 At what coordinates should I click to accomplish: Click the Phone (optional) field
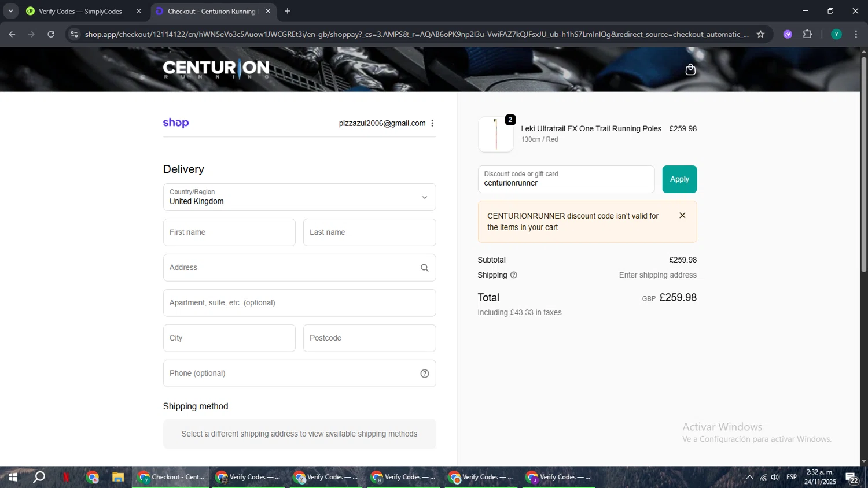click(x=299, y=374)
